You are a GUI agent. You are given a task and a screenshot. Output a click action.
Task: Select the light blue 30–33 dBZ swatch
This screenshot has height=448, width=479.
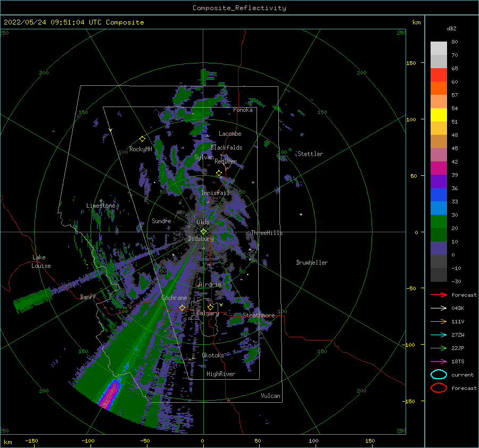[x=439, y=208]
